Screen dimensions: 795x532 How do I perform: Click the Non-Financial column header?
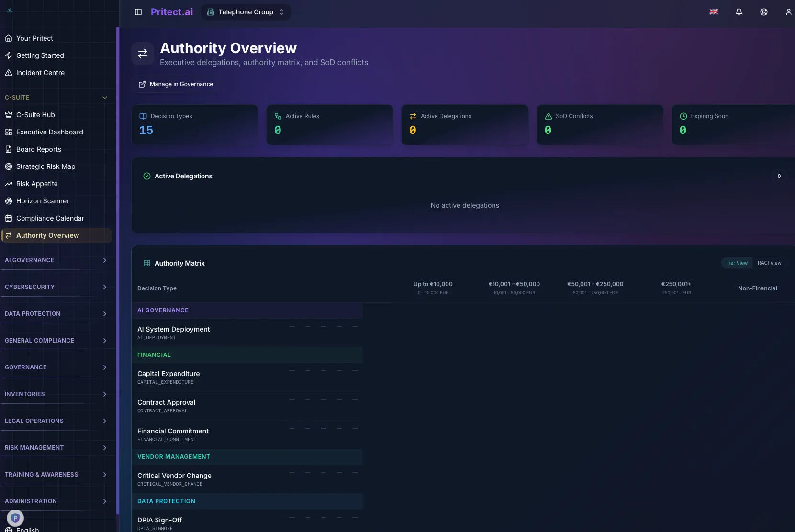[x=757, y=288]
